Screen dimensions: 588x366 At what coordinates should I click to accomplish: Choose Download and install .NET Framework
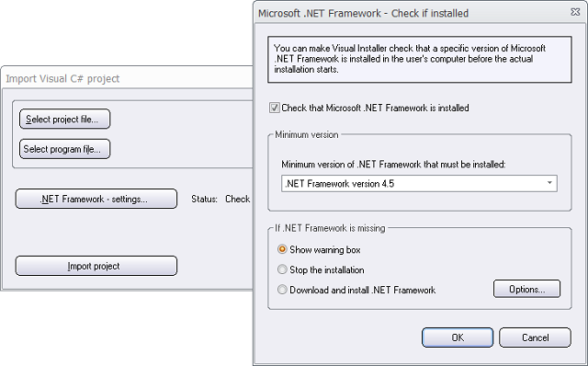[x=282, y=290]
